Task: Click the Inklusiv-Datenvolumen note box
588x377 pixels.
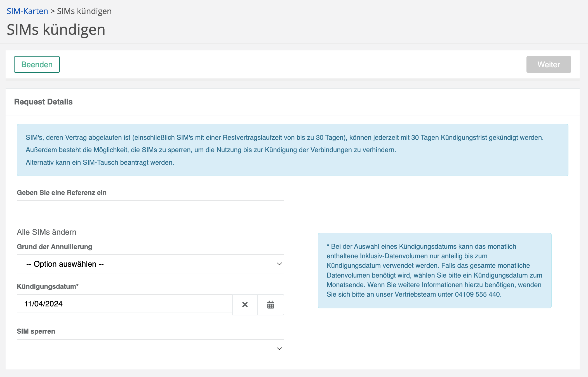Action: [x=434, y=270]
